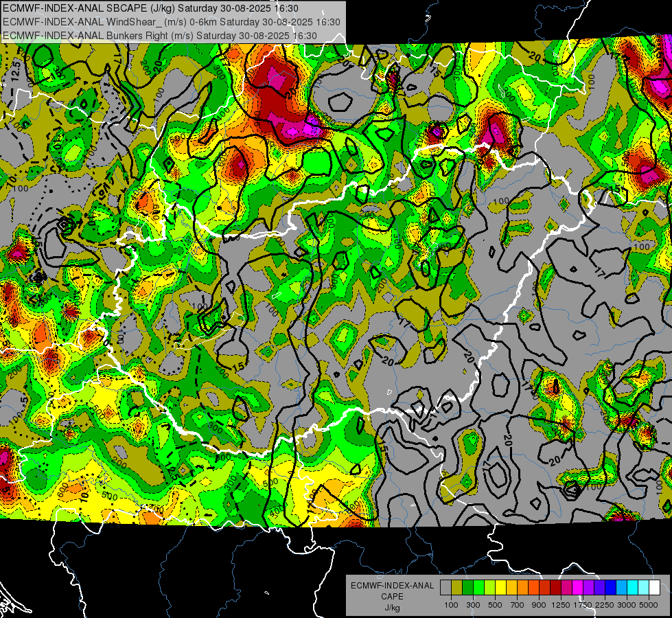This screenshot has width=672, height=618.
Task: Click the gray legend swatch below 100
Action: [x=445, y=588]
